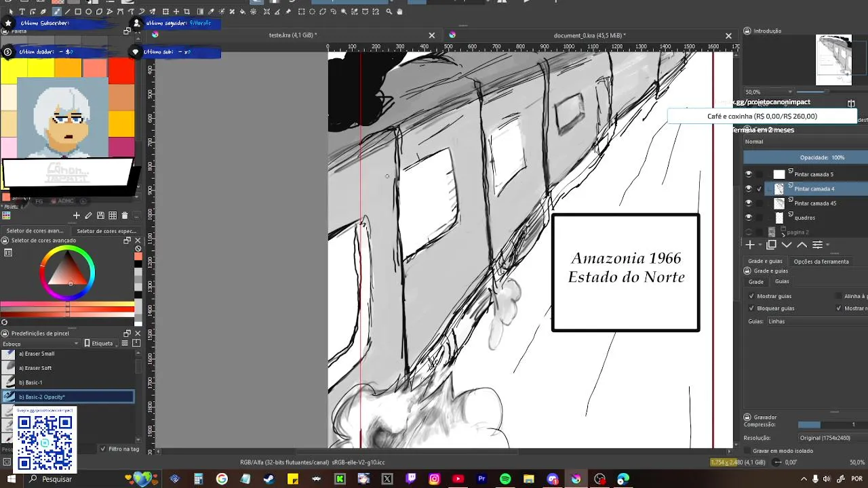Select the Line tool

pyautogui.click(x=67, y=12)
